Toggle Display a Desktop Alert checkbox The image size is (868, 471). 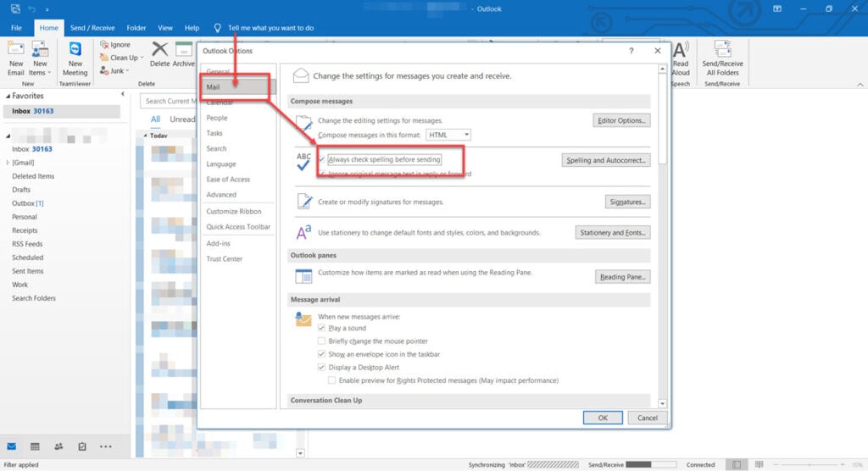point(321,367)
